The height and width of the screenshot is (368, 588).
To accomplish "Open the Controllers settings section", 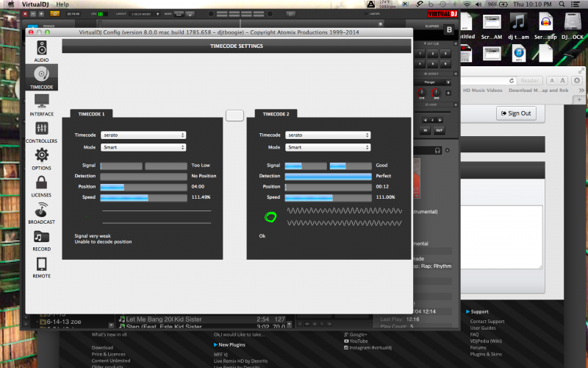I will click(42, 132).
